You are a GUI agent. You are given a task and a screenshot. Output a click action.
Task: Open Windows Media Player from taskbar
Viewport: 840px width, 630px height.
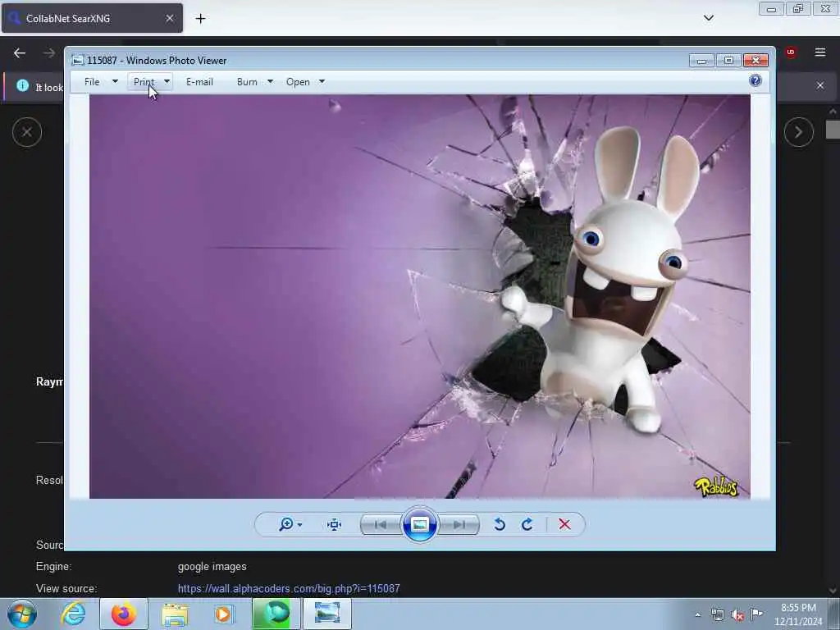[223, 614]
